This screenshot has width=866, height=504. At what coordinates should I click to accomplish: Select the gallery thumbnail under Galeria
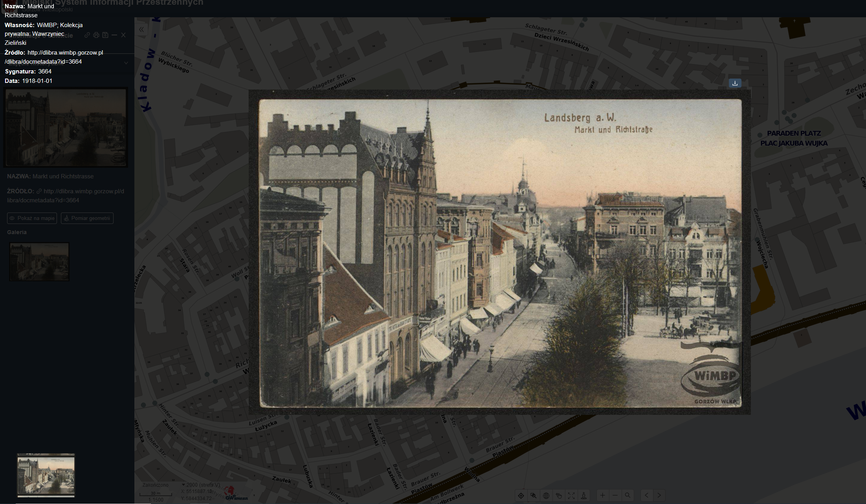[x=39, y=262]
